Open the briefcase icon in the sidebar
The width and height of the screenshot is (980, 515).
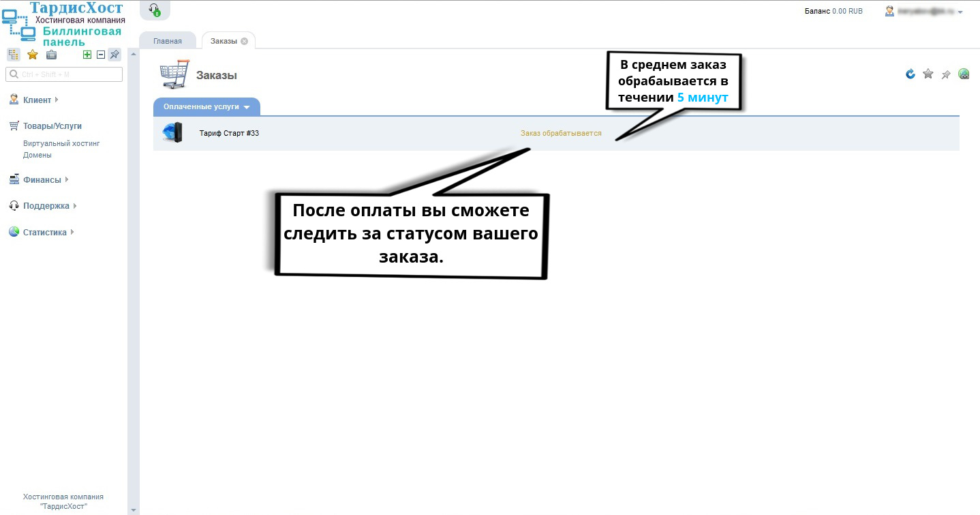[x=51, y=55]
